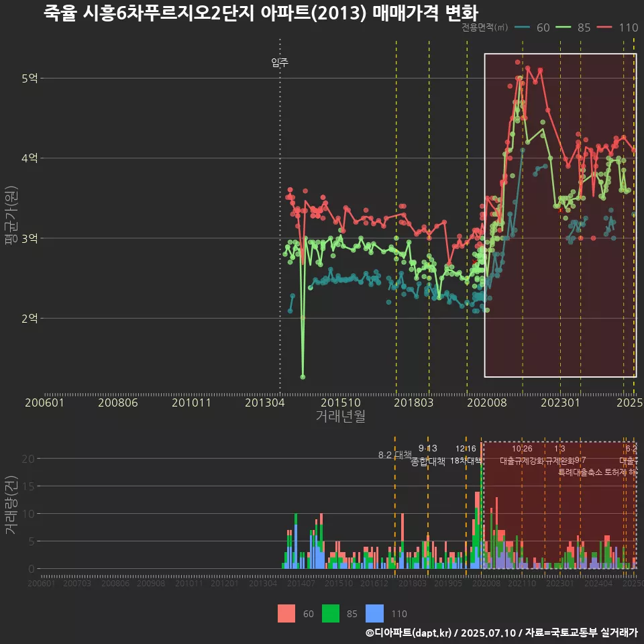Click the green 85 volume legend swatch
644x644 pixels.
point(331,614)
